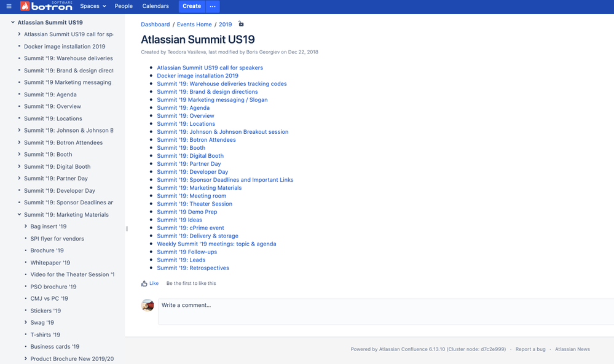Viewport: 614px width, 364px height.
Task: Open the Spaces dropdown menu
Action: (x=93, y=6)
